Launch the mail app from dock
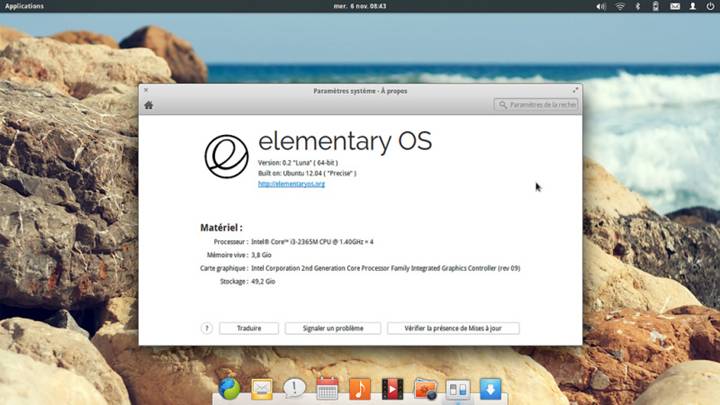Image resolution: width=720 pixels, height=405 pixels. point(262,389)
